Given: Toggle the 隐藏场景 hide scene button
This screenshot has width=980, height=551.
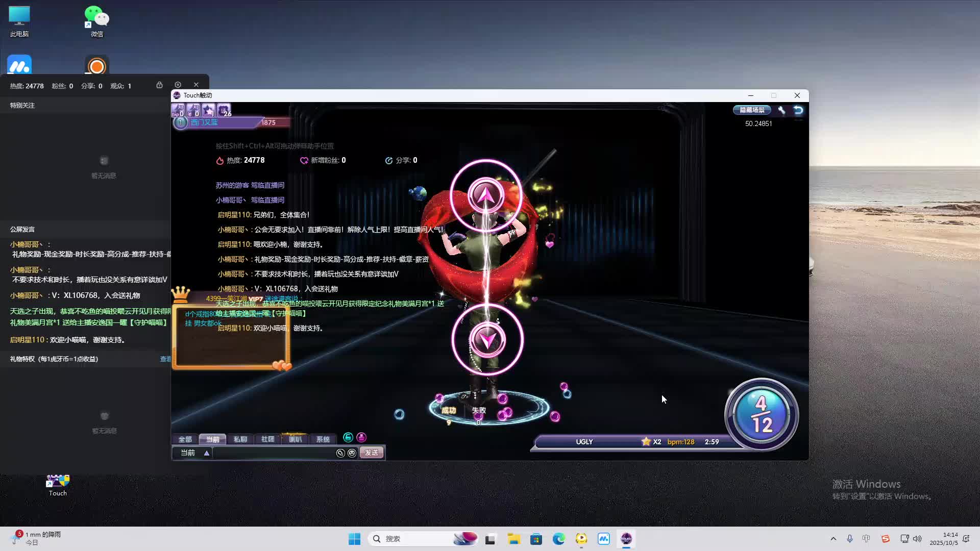Looking at the screenshot, I should tap(752, 110).
